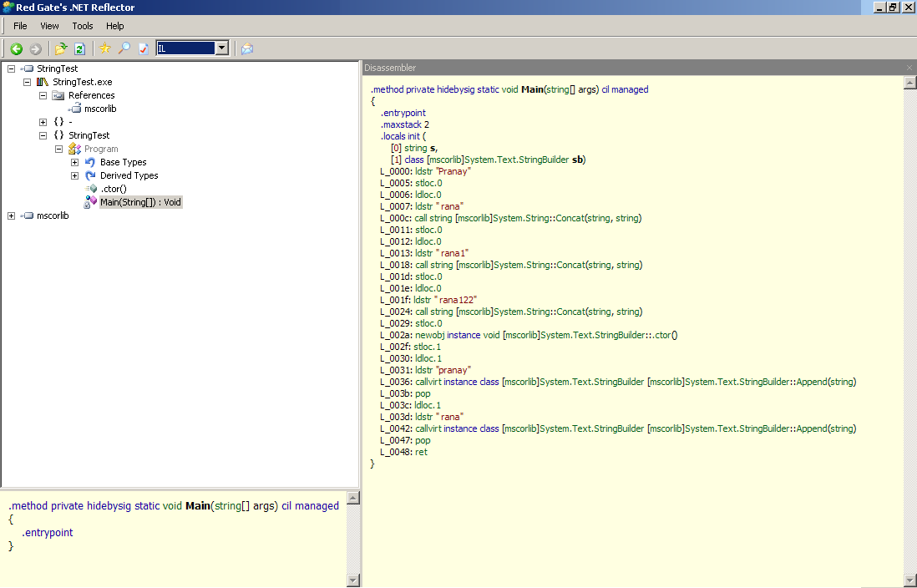
Task: Click the root StringTest assembly icon
Action: (27, 68)
